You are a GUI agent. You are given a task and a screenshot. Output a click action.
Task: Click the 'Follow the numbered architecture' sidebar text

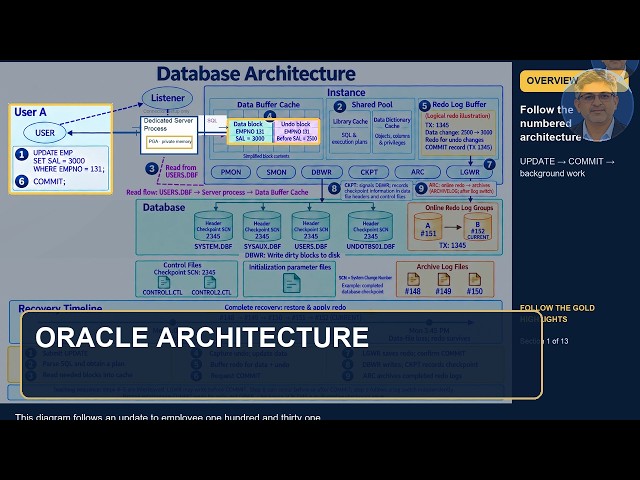tap(550, 123)
